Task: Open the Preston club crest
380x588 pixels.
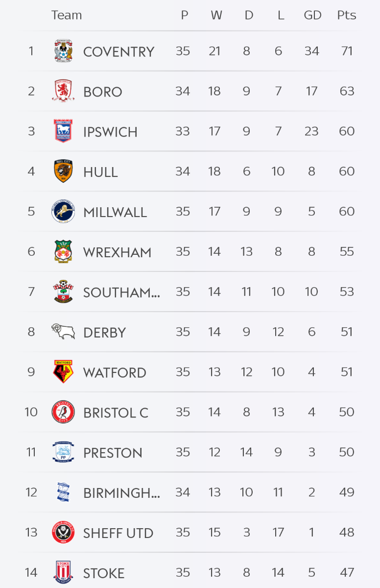Action: pos(63,452)
